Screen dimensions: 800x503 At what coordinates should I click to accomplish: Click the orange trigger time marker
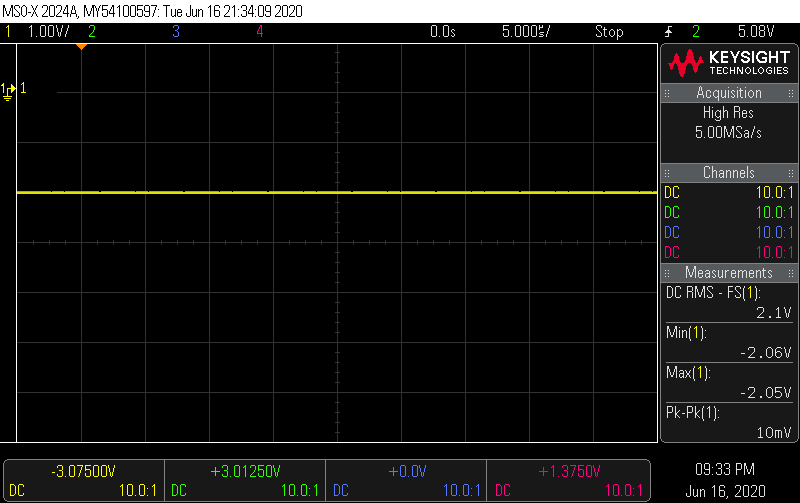(81, 46)
